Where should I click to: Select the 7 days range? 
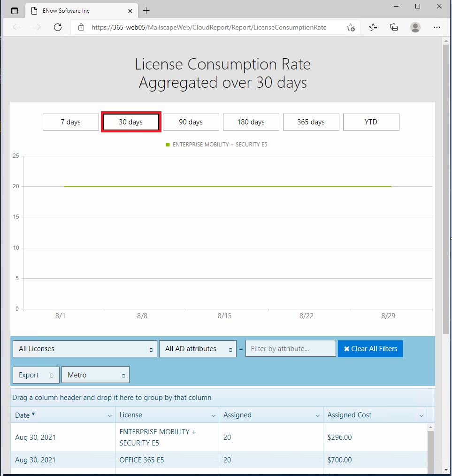pos(71,122)
